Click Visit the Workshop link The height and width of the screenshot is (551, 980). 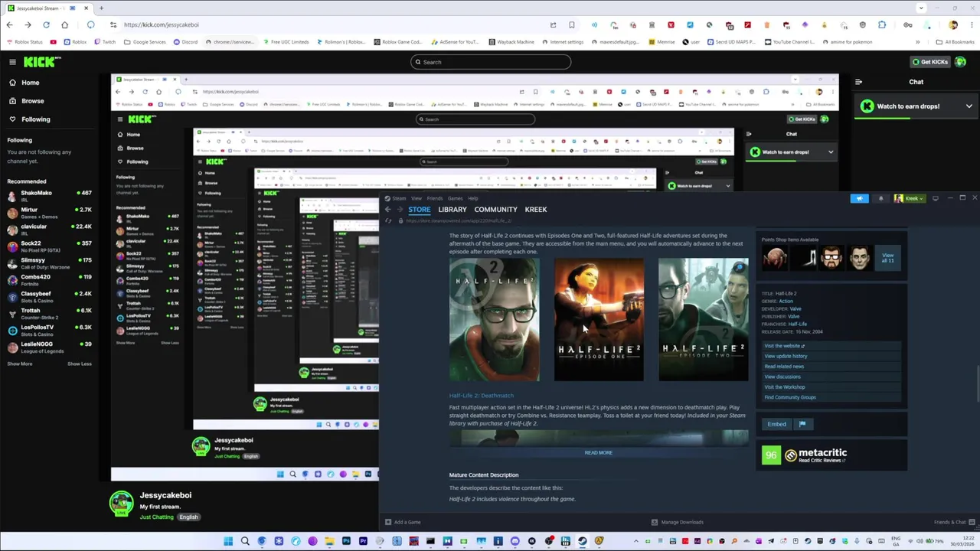click(784, 387)
